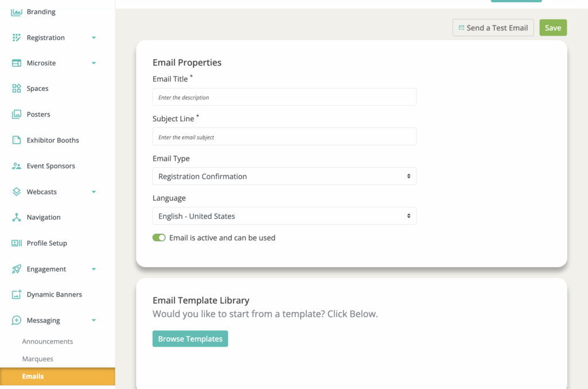Expand the Webcasts submenu chevron

(x=94, y=192)
